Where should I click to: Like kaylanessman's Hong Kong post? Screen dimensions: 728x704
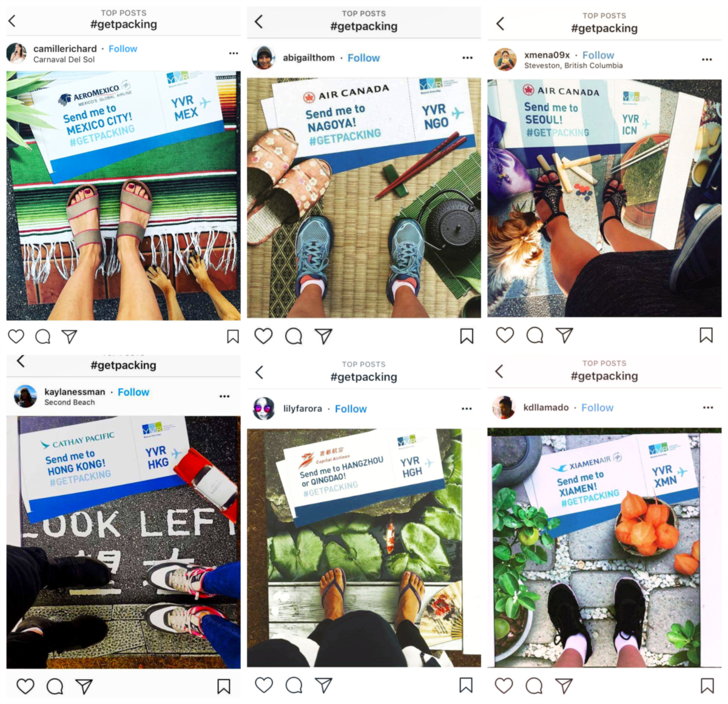pos(25,686)
